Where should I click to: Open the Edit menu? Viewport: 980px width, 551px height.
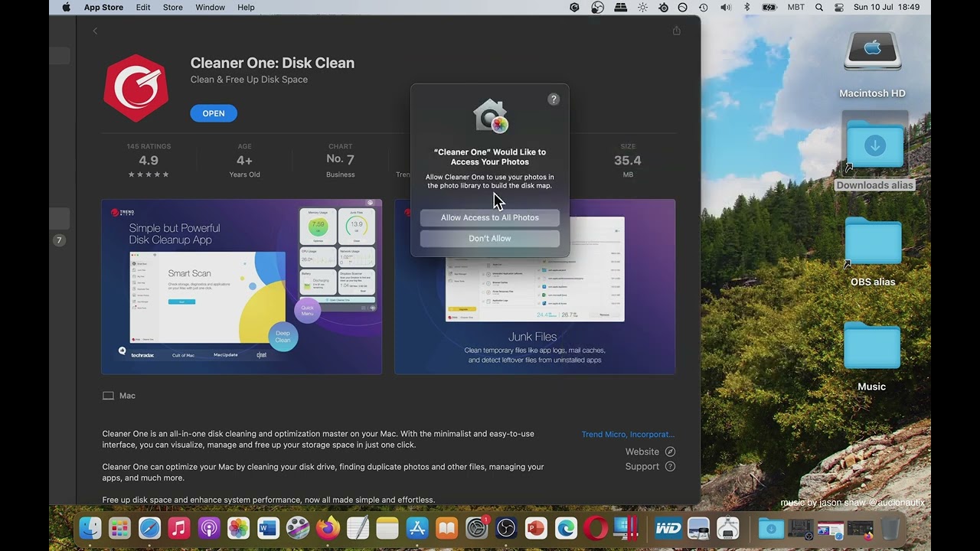[x=143, y=7]
